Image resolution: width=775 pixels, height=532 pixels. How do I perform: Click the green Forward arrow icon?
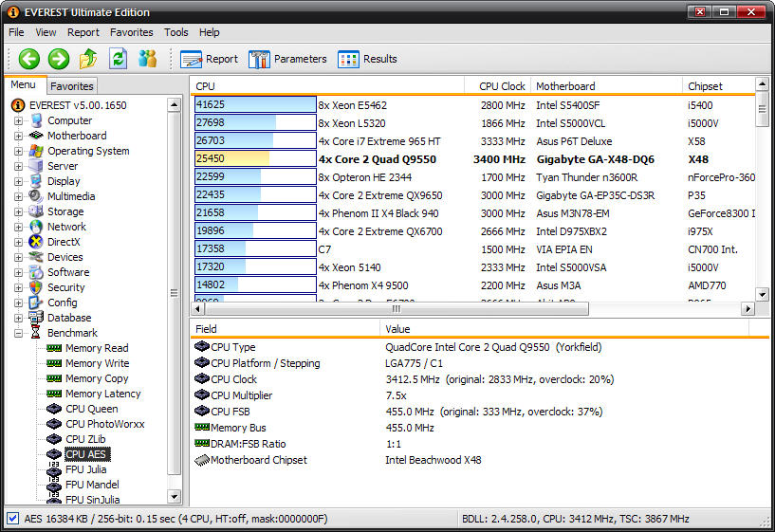point(59,59)
